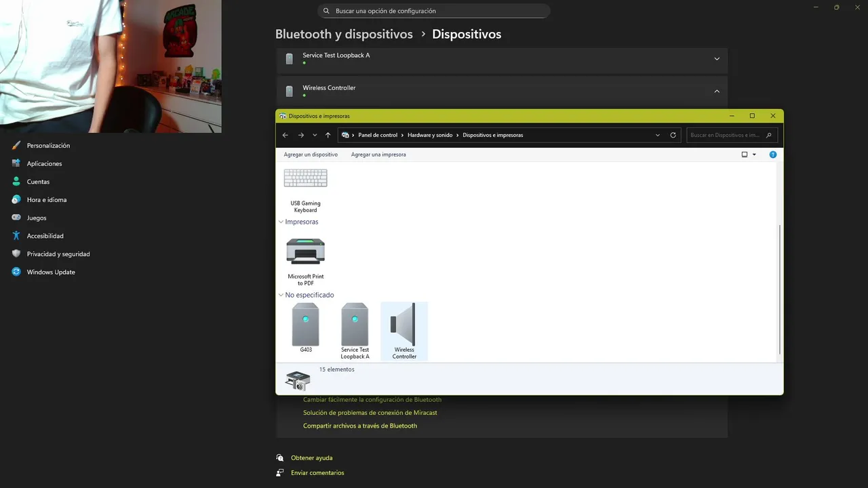Click the blue help icon
The height and width of the screenshot is (488, 868).
click(x=772, y=155)
